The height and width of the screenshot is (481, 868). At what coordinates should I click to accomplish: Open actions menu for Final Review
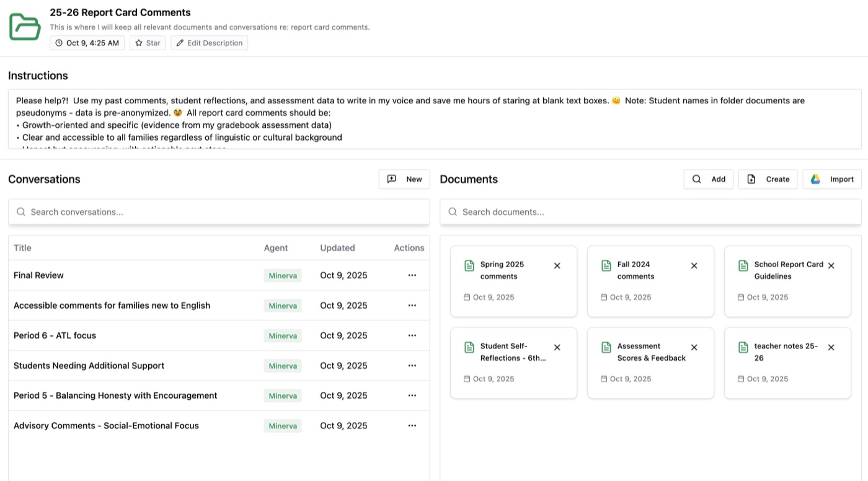(x=412, y=275)
